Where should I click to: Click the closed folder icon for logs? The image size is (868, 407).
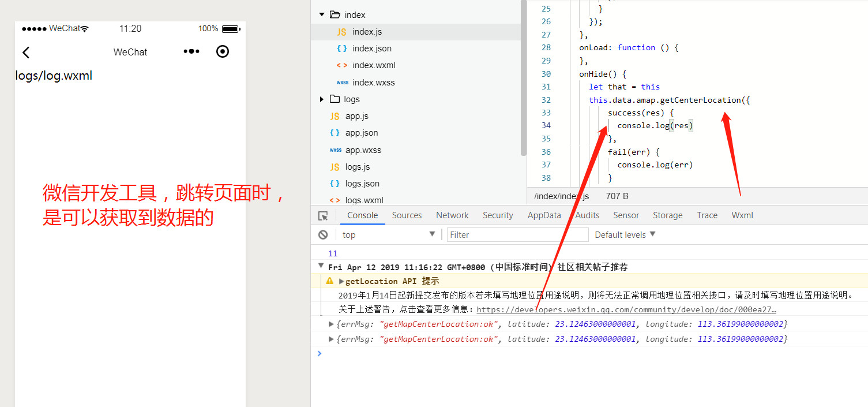click(x=335, y=99)
